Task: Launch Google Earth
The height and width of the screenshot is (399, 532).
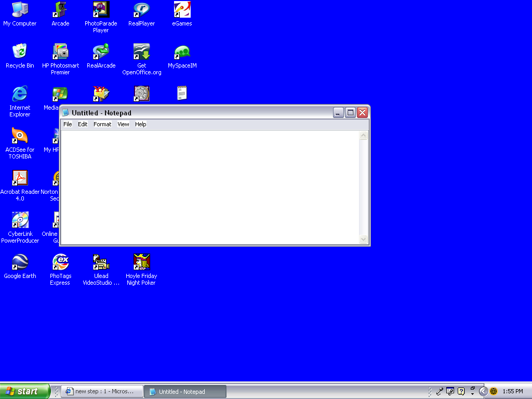Action: (x=20, y=261)
